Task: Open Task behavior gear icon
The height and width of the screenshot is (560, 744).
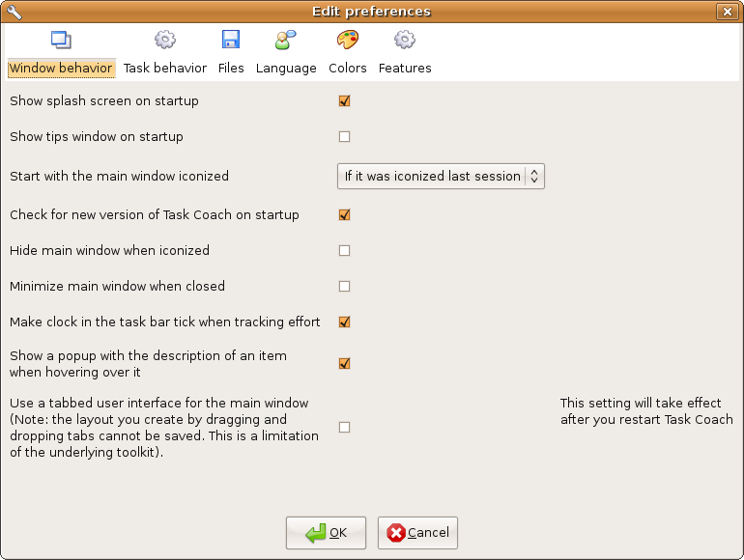Action: point(165,40)
